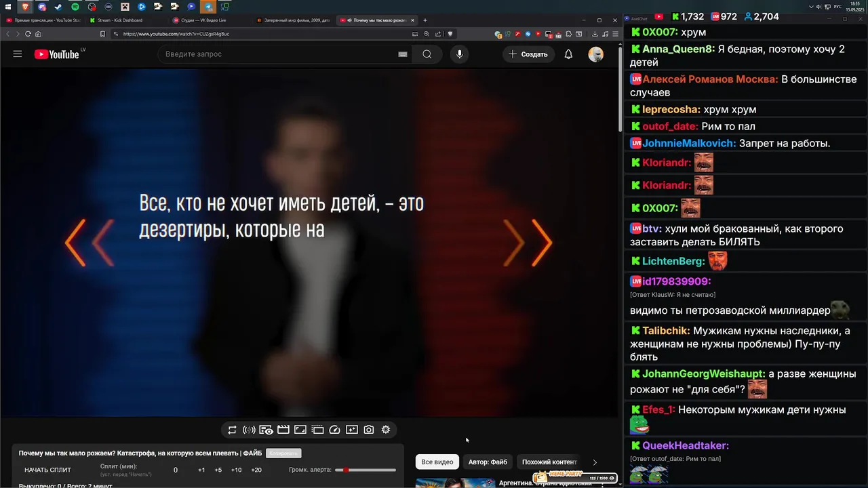
Task: Open Steam from the taskbar
Action: pos(58,7)
